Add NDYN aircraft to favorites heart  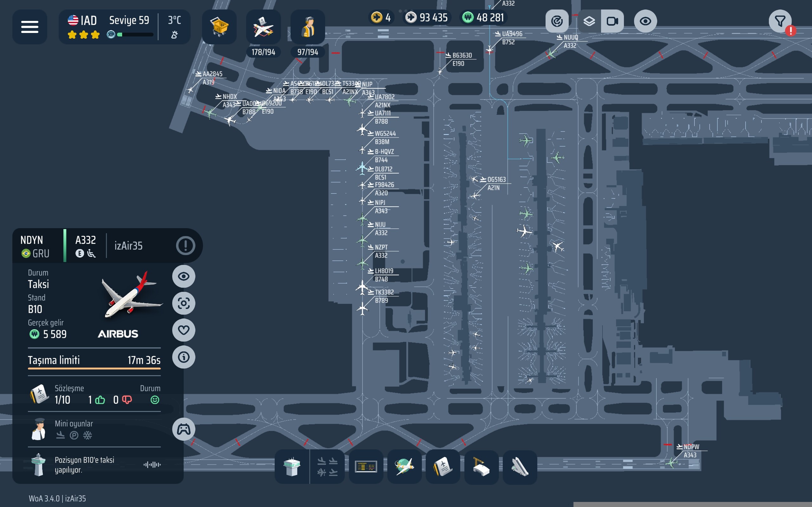pyautogui.click(x=184, y=330)
